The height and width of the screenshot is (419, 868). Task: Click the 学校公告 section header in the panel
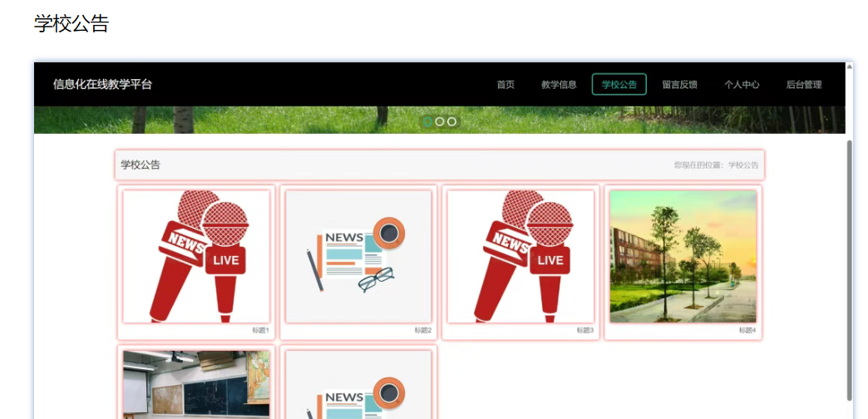(141, 165)
